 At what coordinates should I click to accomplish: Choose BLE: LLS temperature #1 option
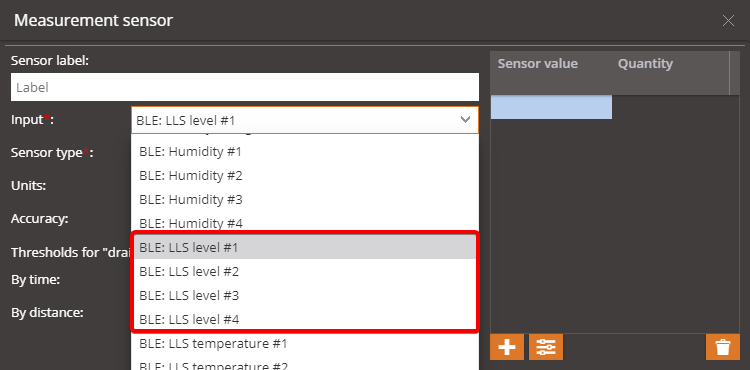tap(305, 343)
